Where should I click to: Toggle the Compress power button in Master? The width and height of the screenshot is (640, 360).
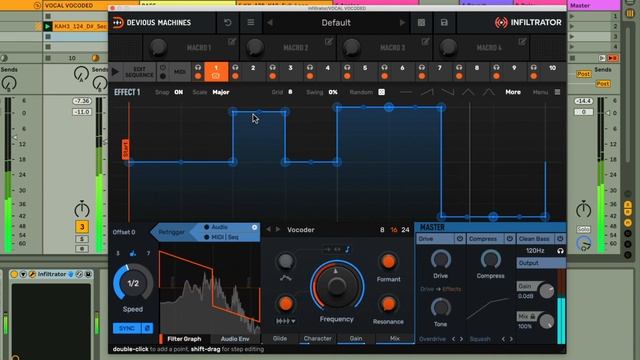click(509, 238)
